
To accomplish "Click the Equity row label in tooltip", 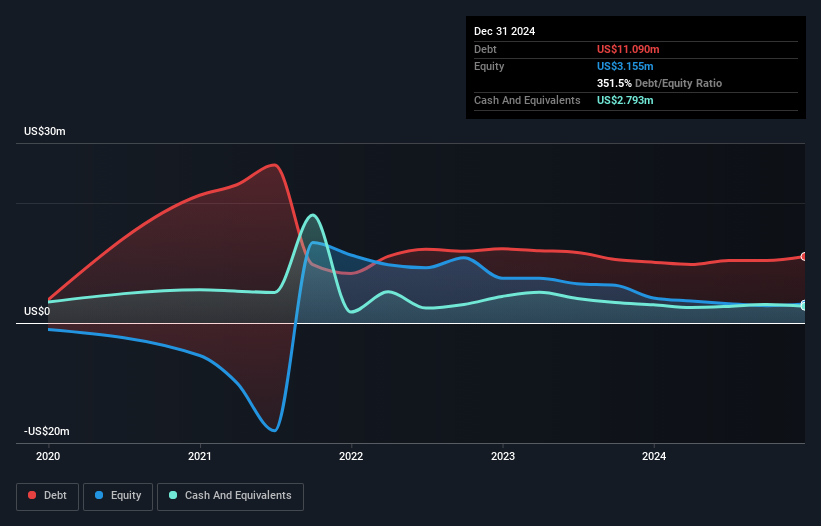I will (x=489, y=66).
